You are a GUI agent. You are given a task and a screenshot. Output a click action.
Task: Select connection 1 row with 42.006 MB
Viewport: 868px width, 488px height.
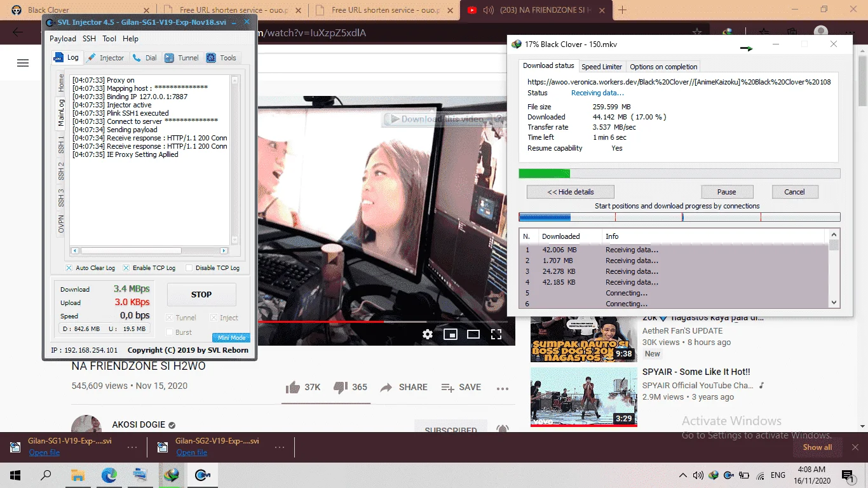pyautogui.click(x=674, y=250)
